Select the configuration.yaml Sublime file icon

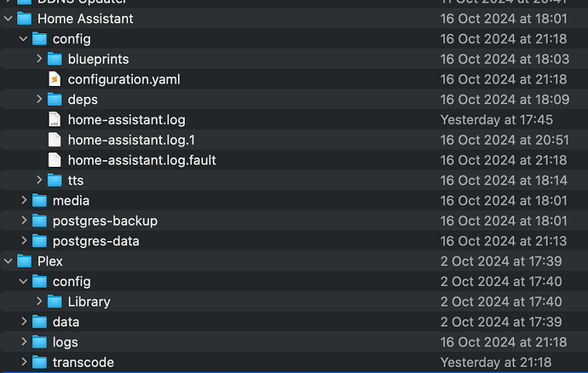55,79
